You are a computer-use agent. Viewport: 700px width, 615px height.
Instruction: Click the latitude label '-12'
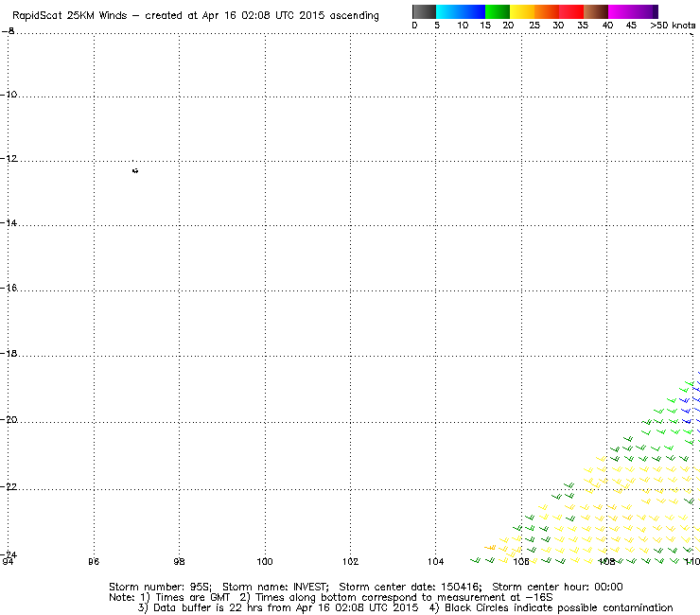point(9,159)
